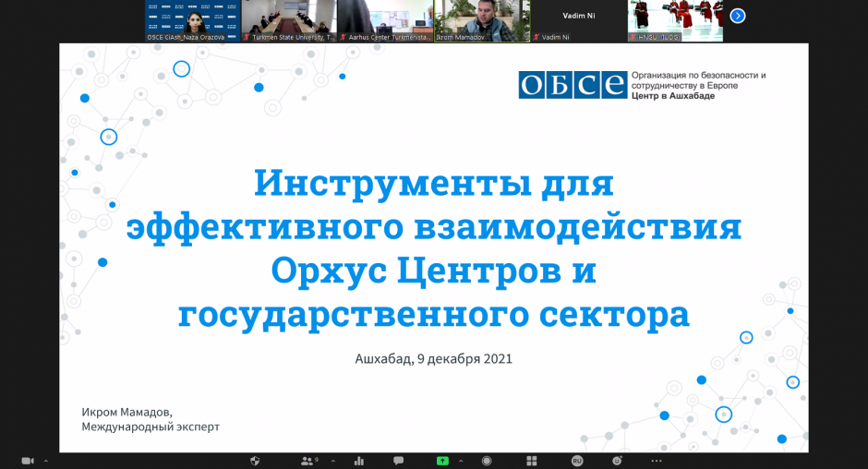Open the RU interpretation language selector
The height and width of the screenshot is (469, 868).
577,461
